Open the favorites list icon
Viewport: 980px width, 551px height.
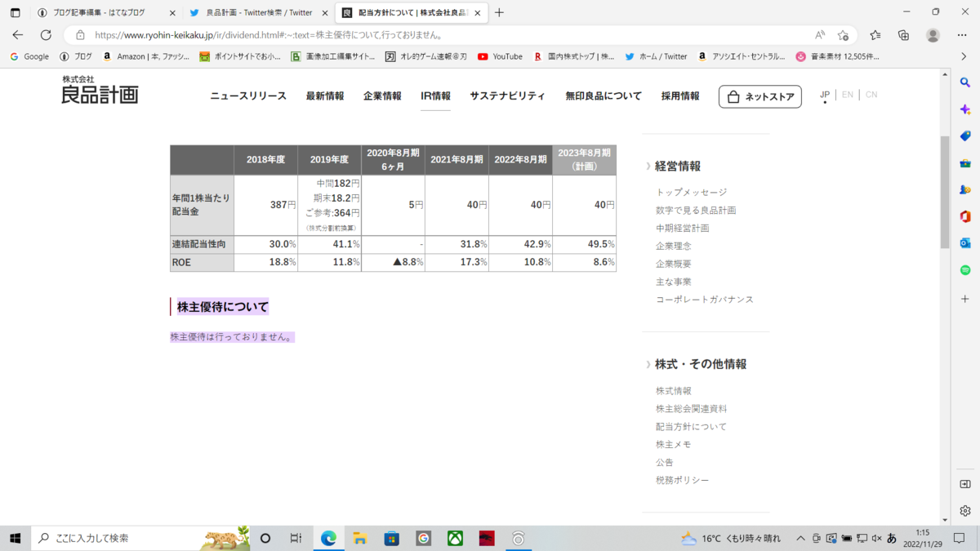[875, 35]
